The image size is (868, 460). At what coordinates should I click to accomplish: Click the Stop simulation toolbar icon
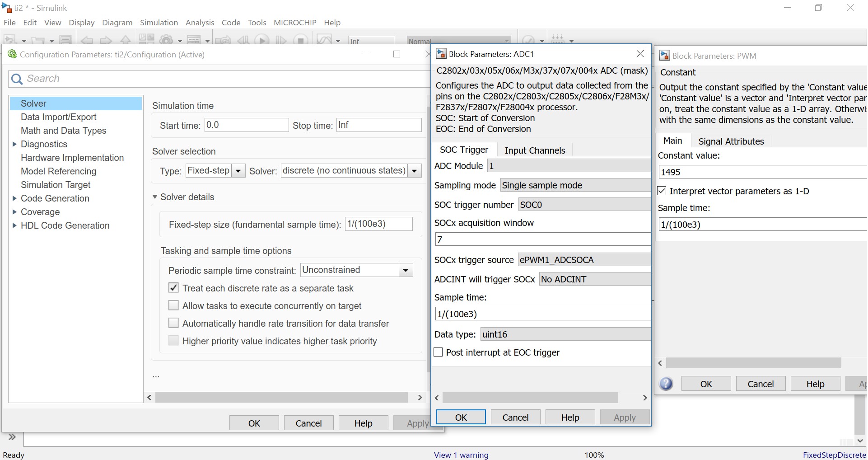point(300,40)
